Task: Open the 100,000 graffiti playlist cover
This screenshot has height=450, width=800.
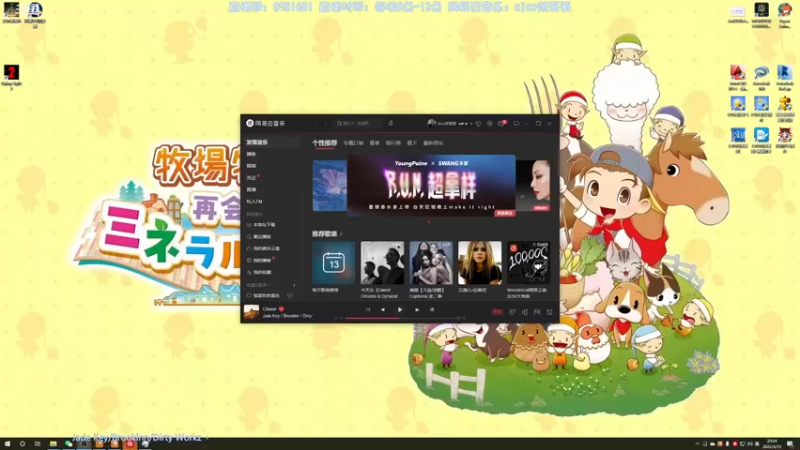Action: click(x=528, y=263)
